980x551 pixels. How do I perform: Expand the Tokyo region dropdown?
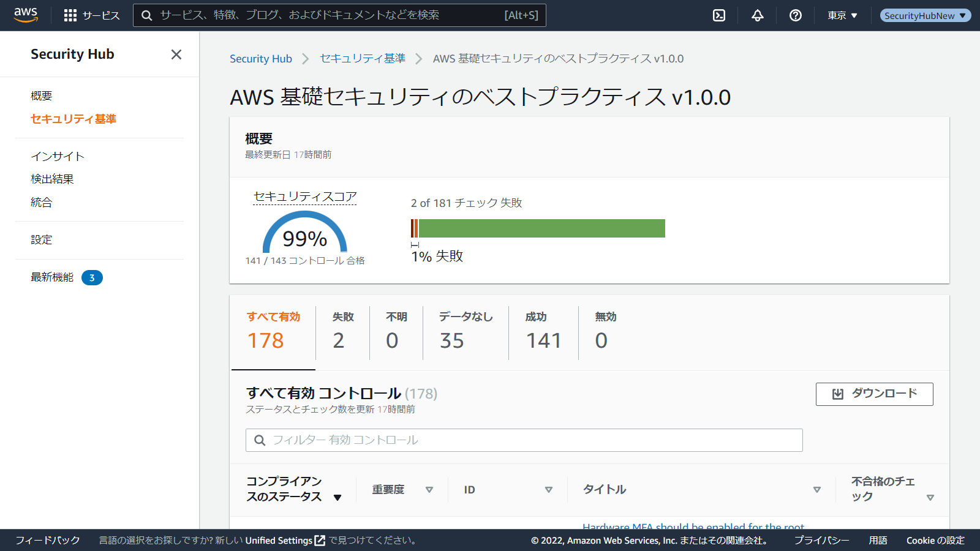pos(842,15)
